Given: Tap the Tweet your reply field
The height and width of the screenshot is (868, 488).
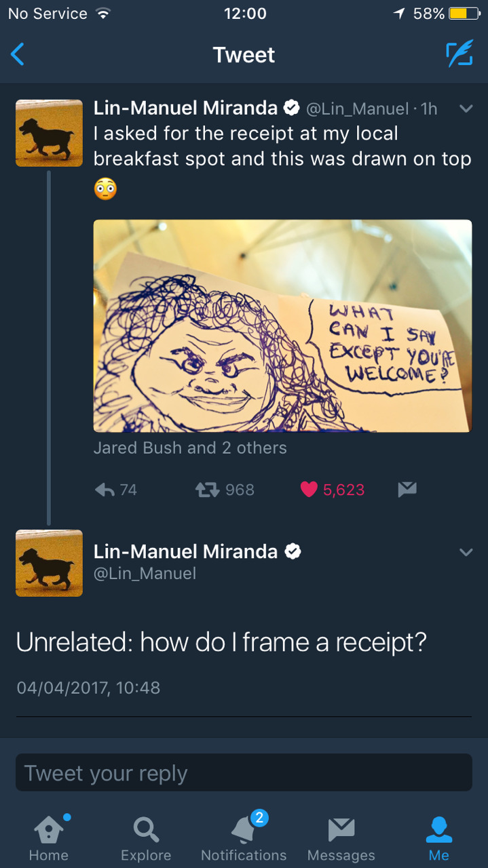Looking at the screenshot, I should [244, 772].
